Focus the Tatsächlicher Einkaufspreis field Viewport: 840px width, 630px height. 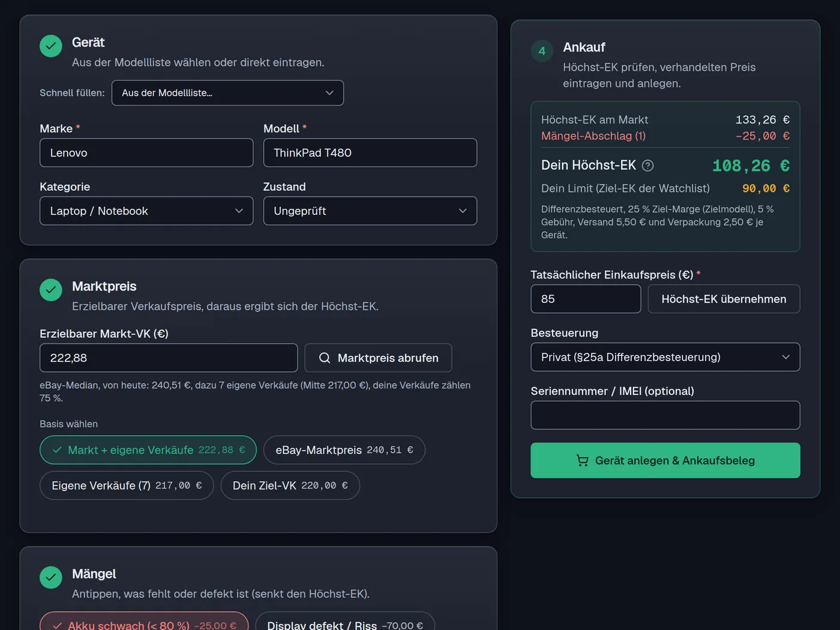pos(586,299)
